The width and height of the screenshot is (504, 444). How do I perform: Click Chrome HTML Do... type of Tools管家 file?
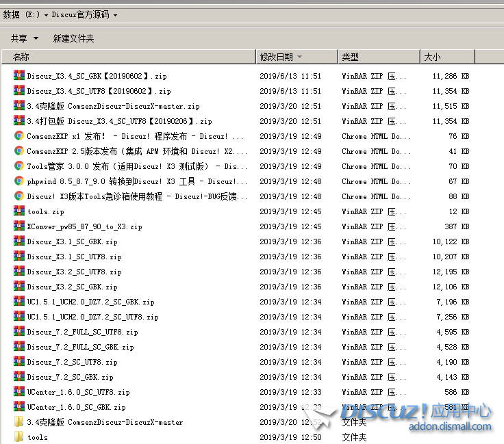[376, 166]
